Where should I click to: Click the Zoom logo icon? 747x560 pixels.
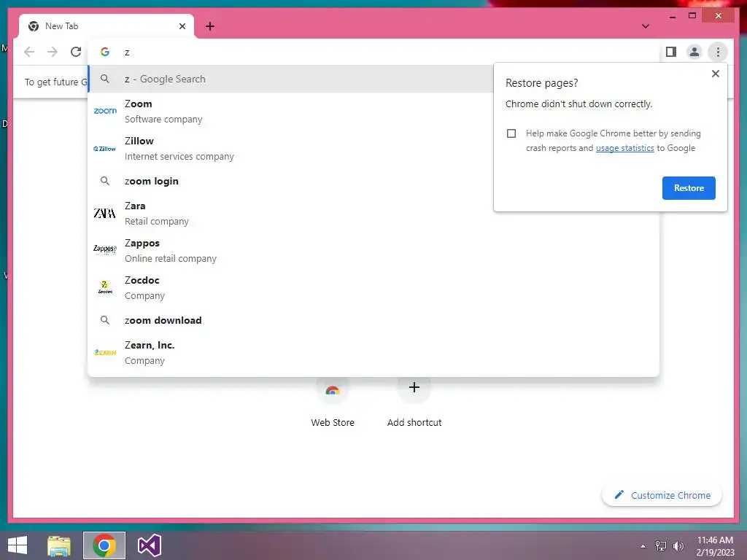tap(105, 111)
